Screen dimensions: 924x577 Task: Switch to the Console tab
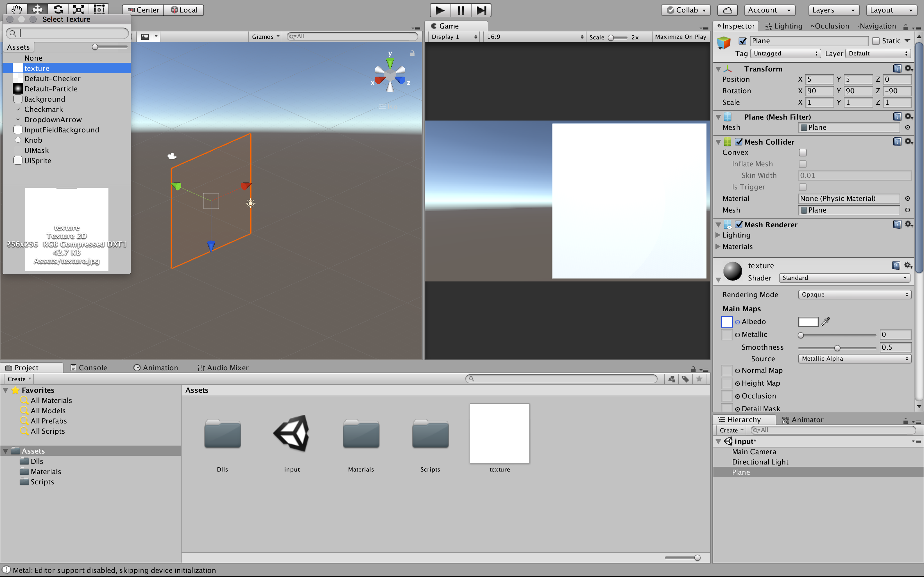click(89, 367)
